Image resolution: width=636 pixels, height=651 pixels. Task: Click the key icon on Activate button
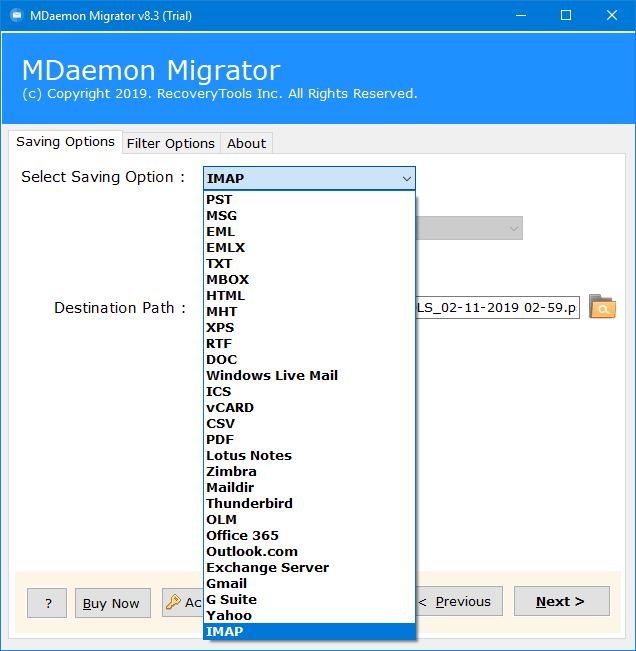coord(173,602)
